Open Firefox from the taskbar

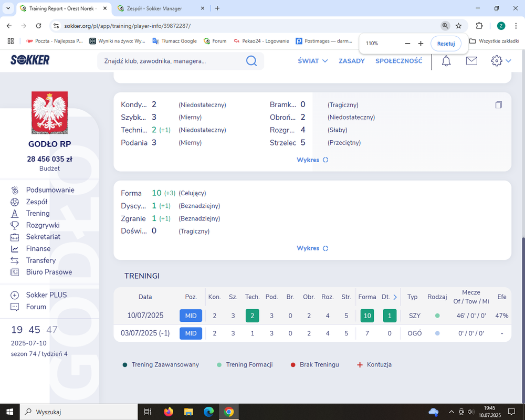(x=169, y=412)
